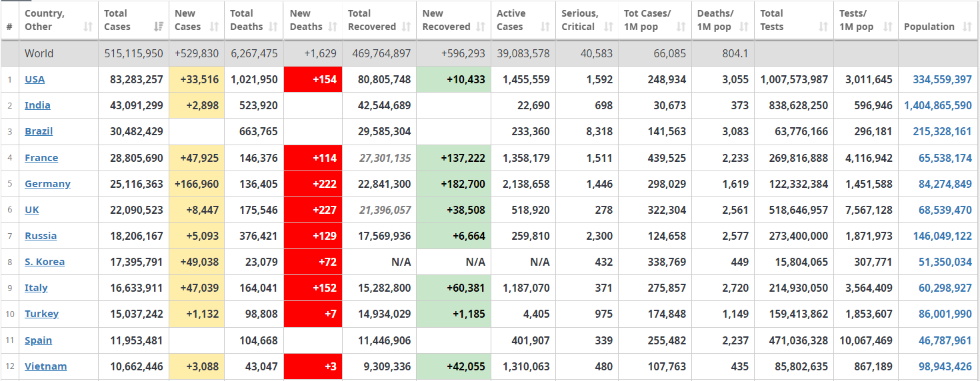
Task: Click Germany new cases +166,960 cell
Action: [197, 184]
